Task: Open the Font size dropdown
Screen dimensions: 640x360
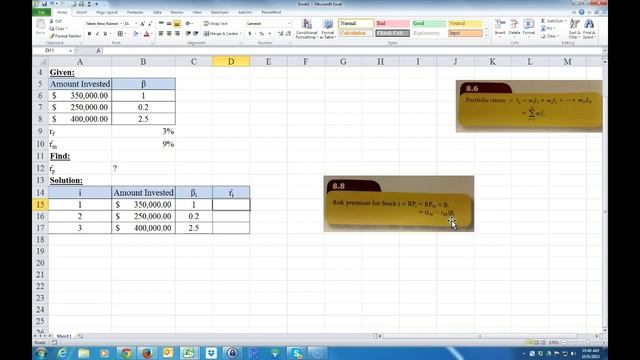Action: (x=136, y=24)
